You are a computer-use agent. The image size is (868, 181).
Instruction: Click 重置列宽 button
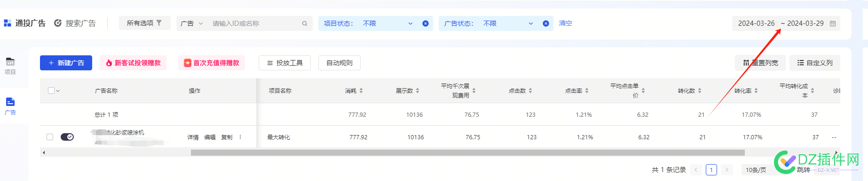coord(760,63)
